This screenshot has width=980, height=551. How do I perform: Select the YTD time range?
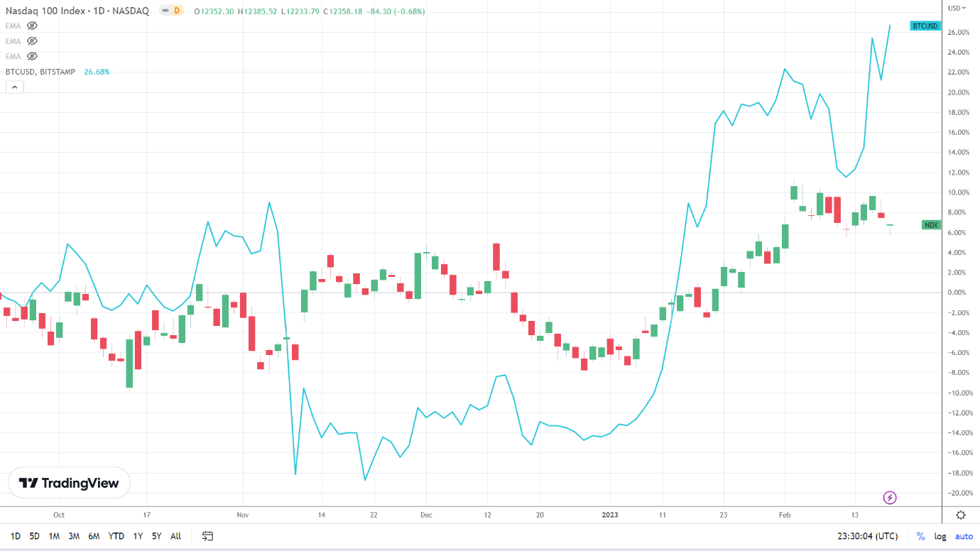(116, 536)
